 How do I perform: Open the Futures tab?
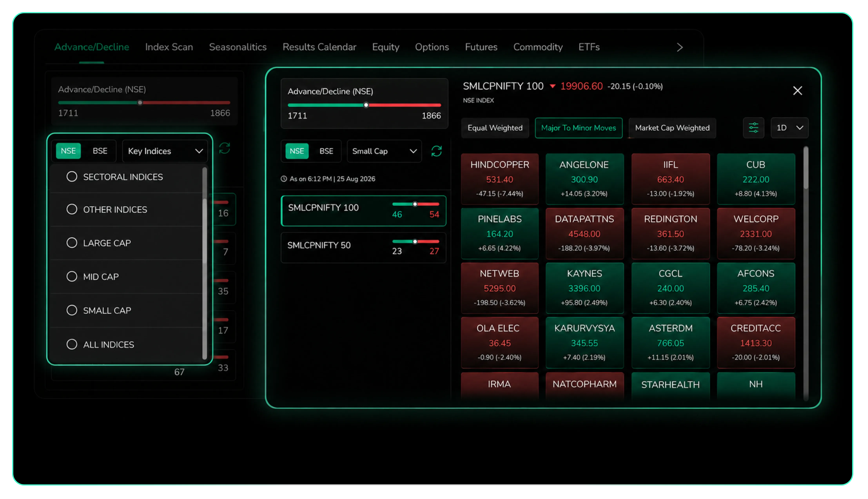(481, 47)
